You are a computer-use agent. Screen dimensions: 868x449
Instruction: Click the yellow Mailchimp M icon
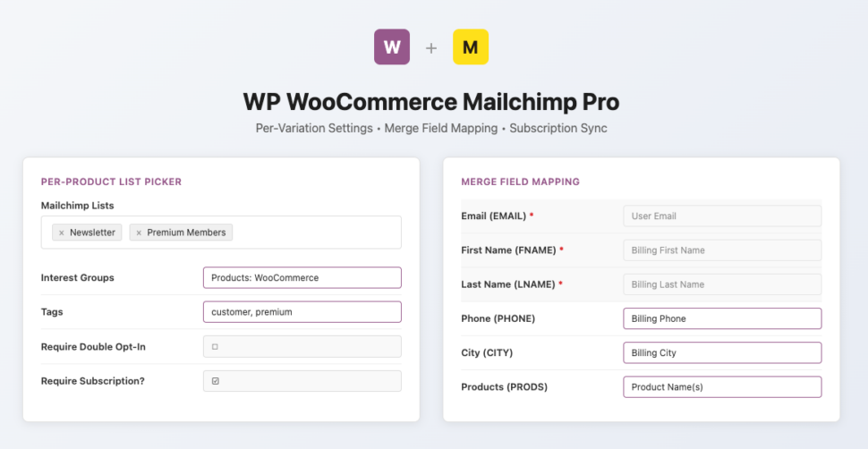coord(470,47)
